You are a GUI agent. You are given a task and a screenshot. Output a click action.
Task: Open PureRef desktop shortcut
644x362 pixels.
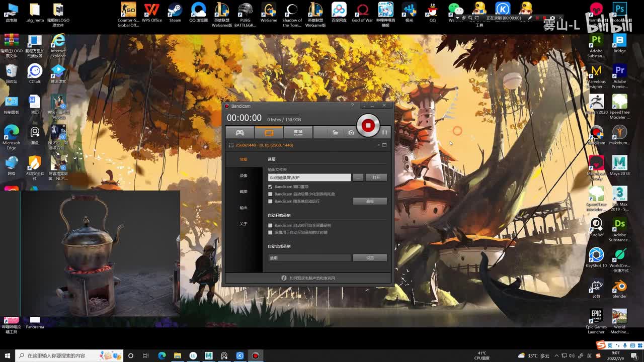(596, 227)
